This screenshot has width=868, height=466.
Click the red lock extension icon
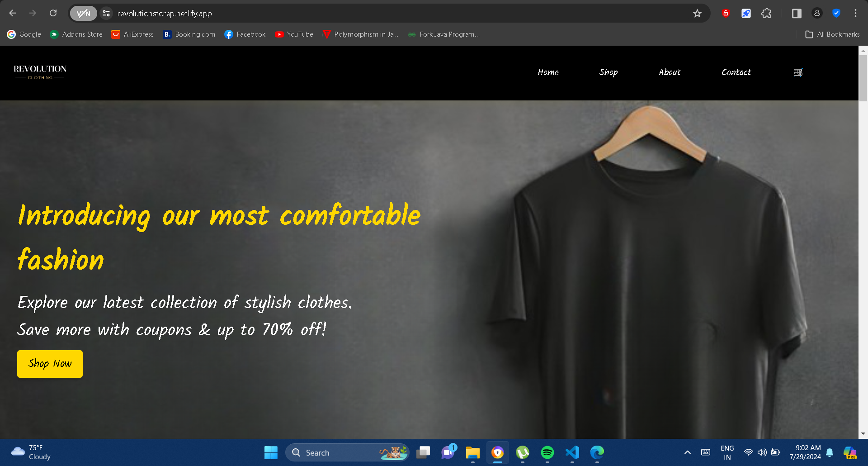[x=726, y=14]
